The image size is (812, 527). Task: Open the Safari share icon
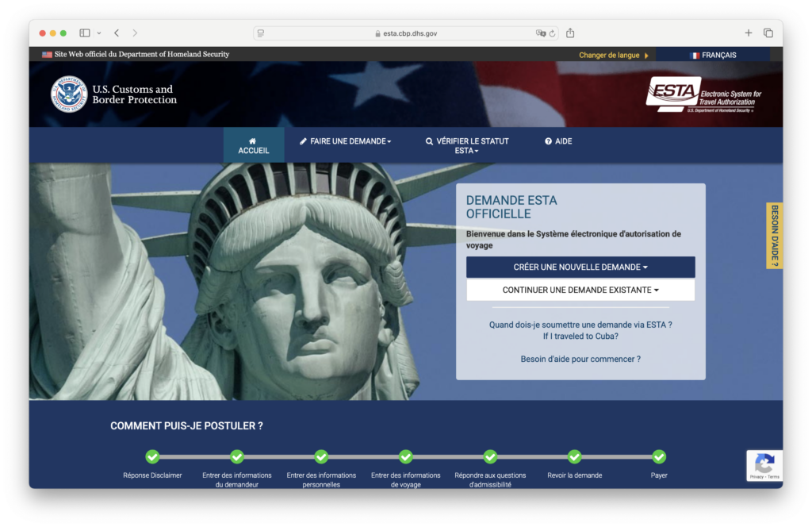570,33
